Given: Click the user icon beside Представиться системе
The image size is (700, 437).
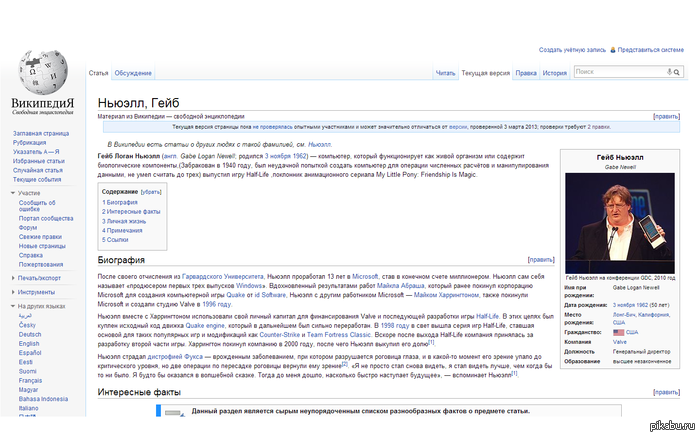Looking at the screenshot, I should pos(612,50).
